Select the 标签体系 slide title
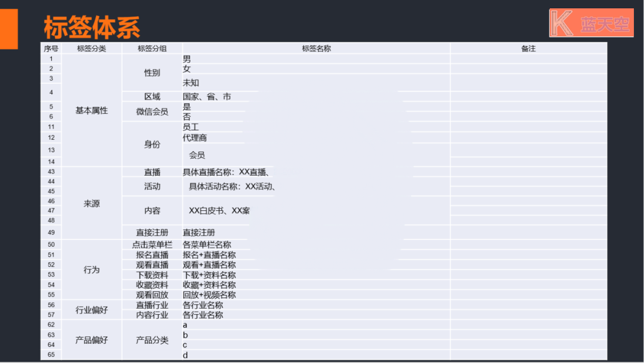 pos(92,27)
